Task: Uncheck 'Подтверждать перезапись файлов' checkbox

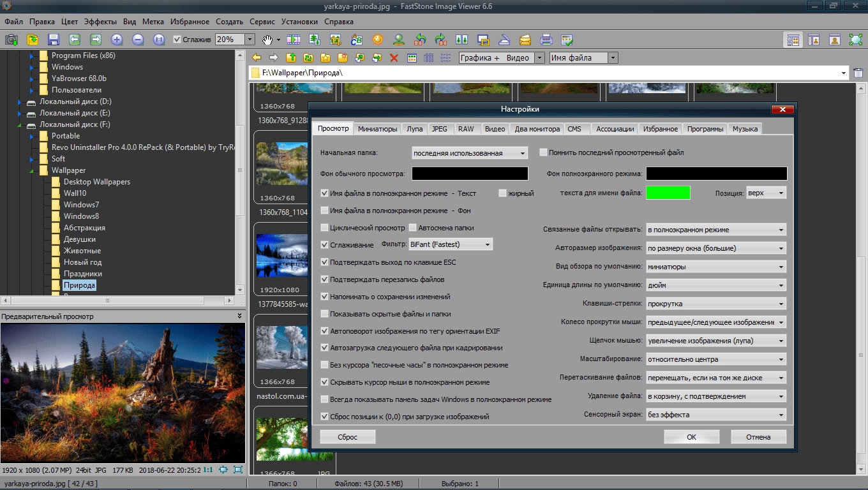Action: (325, 279)
